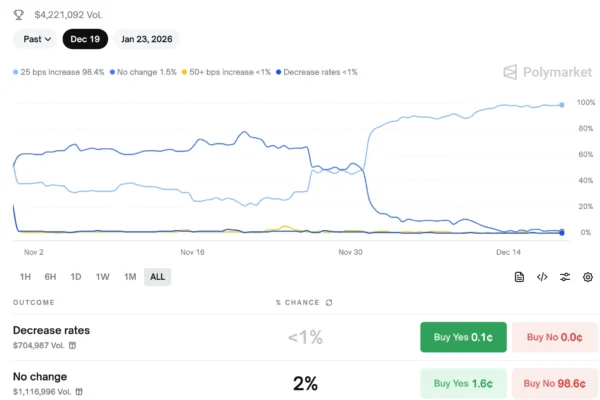This screenshot has width=600, height=400.
Task: Open chart filter sliders icon
Action: (x=565, y=277)
